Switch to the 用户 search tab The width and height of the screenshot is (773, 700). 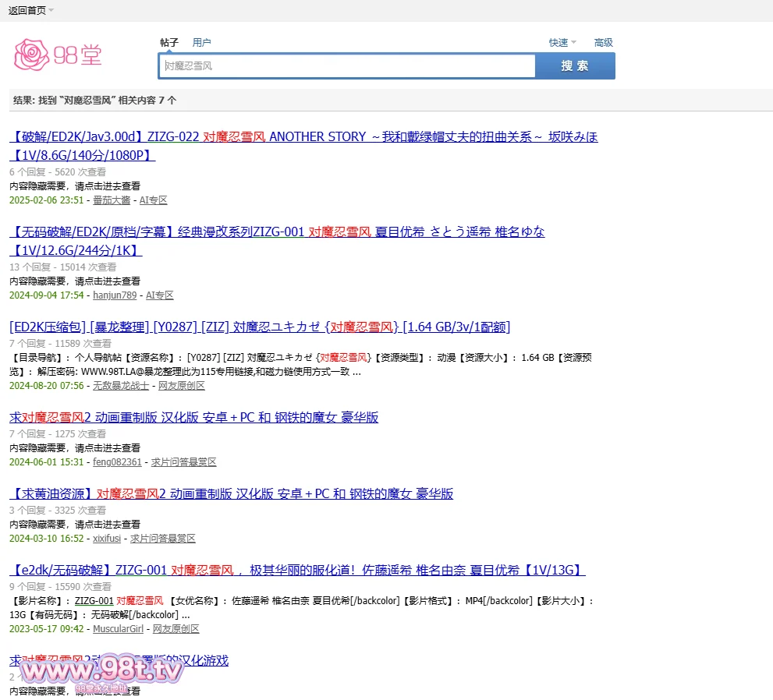(x=201, y=43)
